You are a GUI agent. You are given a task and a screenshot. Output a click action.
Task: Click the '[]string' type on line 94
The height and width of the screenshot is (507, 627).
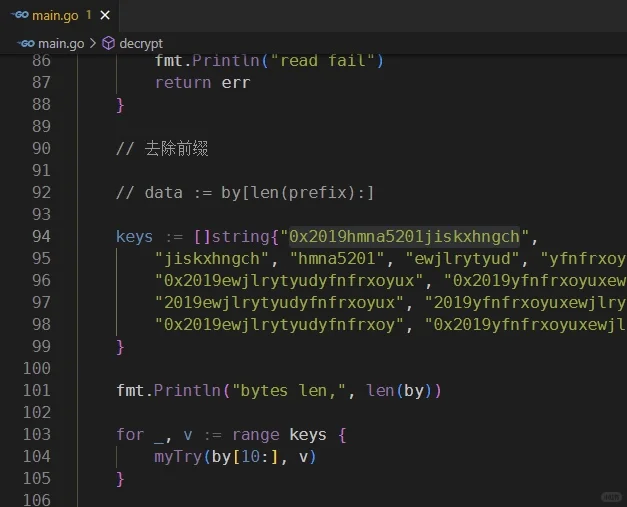(x=232, y=237)
